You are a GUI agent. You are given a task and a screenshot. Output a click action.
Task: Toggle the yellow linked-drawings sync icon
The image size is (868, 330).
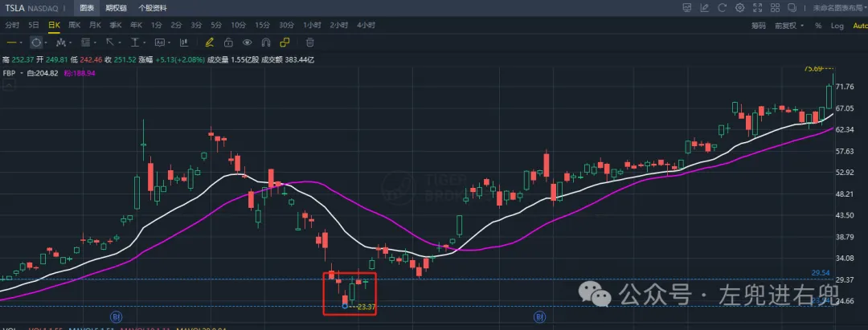pos(285,42)
